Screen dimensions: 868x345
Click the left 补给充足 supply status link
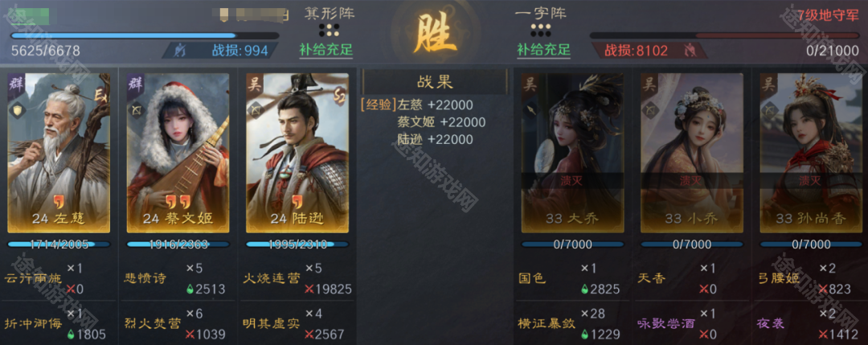pos(326,50)
